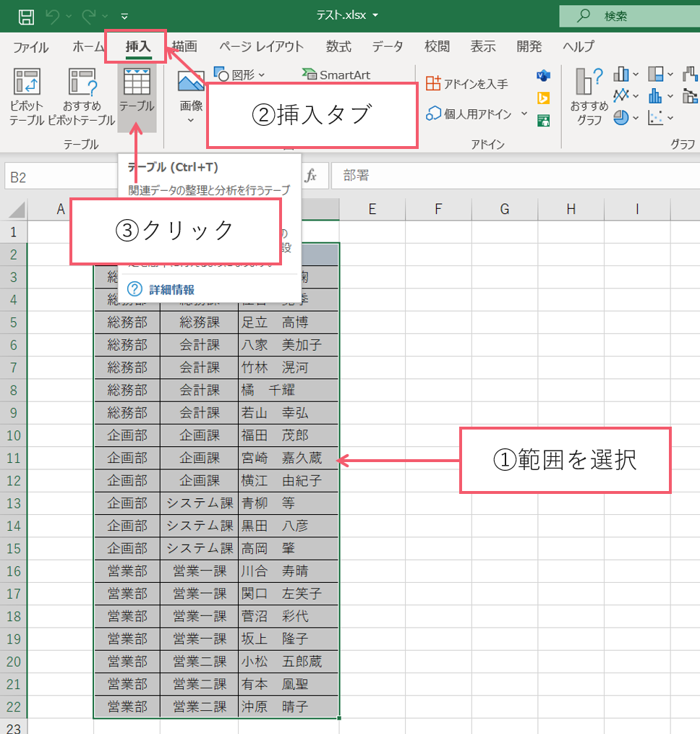The image size is (700, 734).
Task: Expand My Add-ins (個人用アドイン) dropdown
Action: click(478, 114)
